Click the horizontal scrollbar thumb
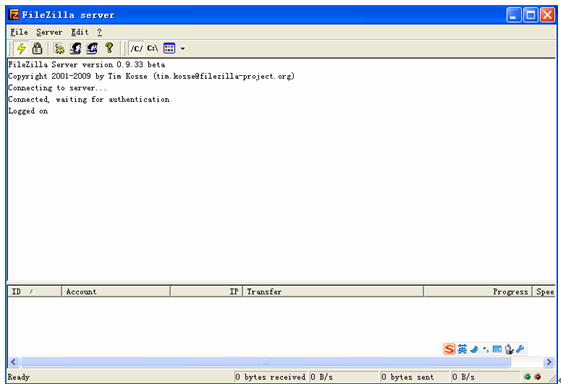Viewport: 561px width, 388px height. (x=265, y=362)
